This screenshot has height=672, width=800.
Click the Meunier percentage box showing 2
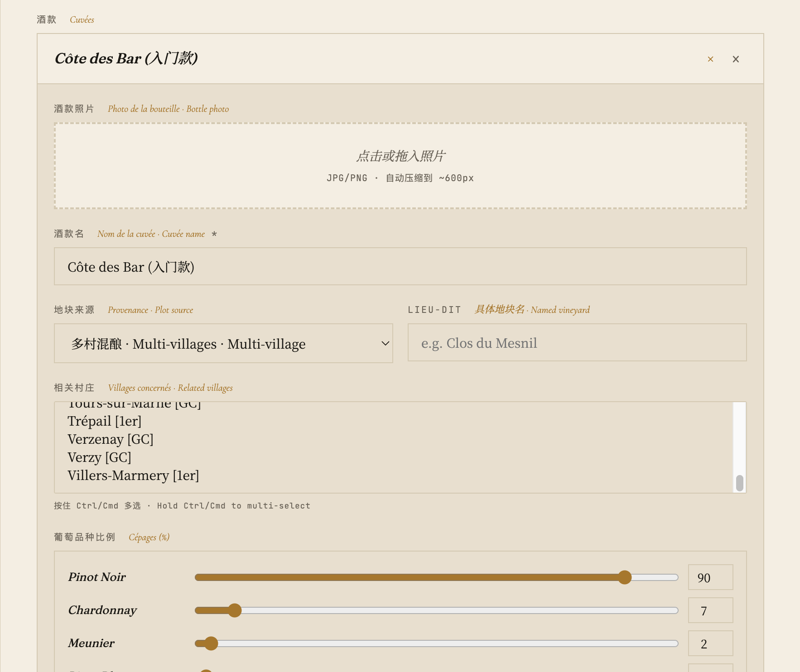pyautogui.click(x=710, y=643)
